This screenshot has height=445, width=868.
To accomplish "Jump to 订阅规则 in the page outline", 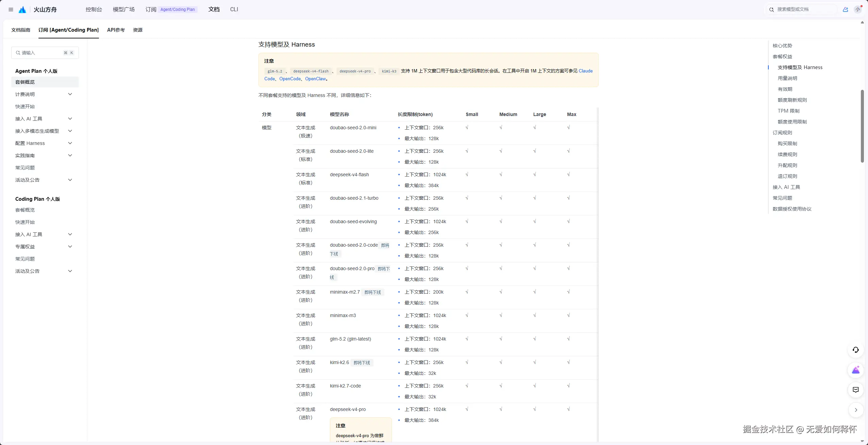I will tap(782, 133).
